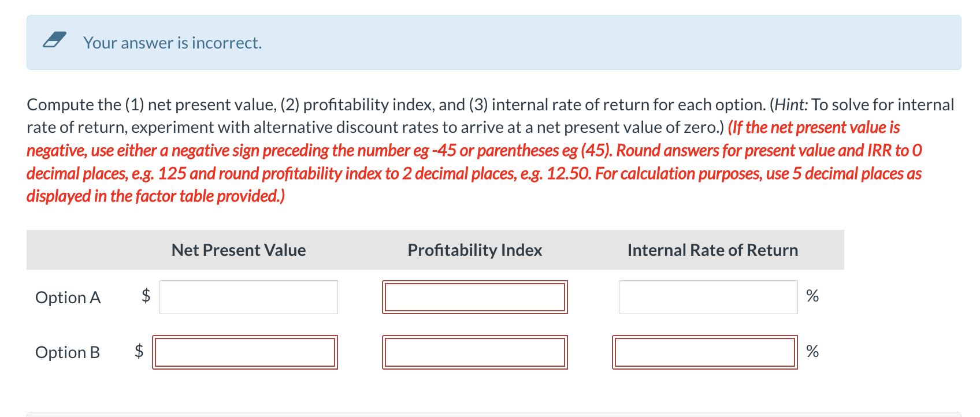Click the eraser icon in the feedback banner
Screen dimensions: 980x417
(54, 40)
